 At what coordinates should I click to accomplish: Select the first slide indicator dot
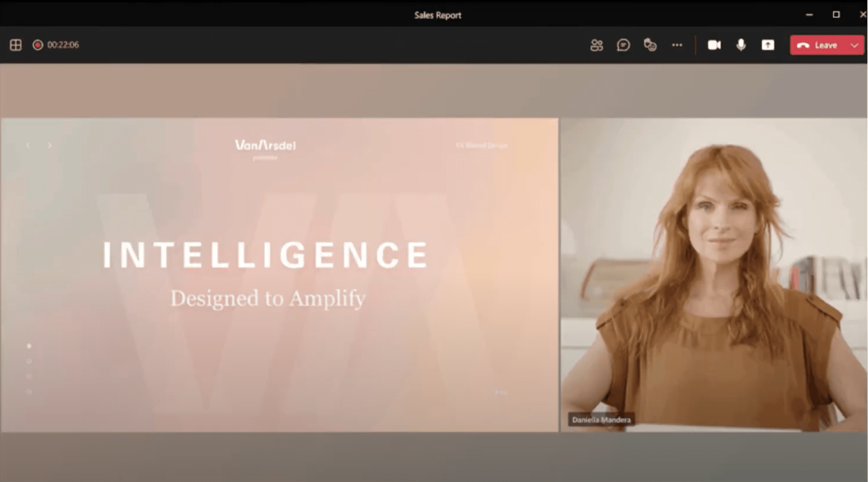click(x=29, y=346)
